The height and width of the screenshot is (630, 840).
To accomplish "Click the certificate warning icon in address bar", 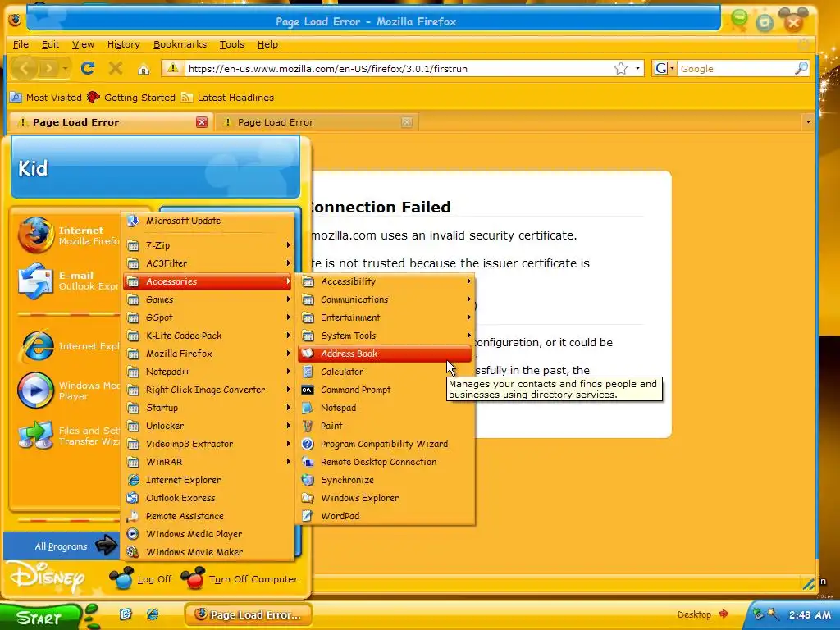I will 172,68.
